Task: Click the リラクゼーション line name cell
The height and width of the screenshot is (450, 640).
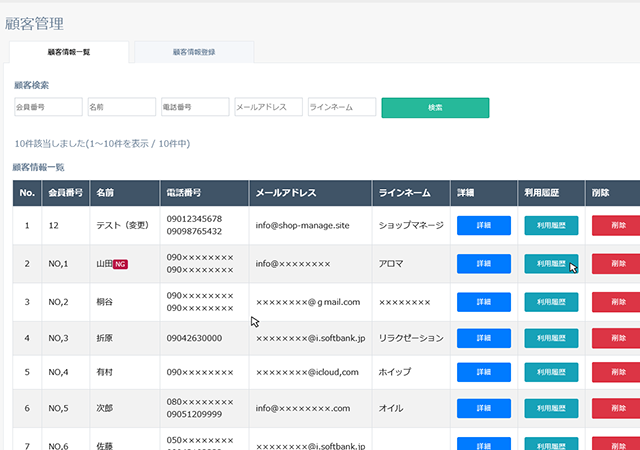Action: coord(411,338)
